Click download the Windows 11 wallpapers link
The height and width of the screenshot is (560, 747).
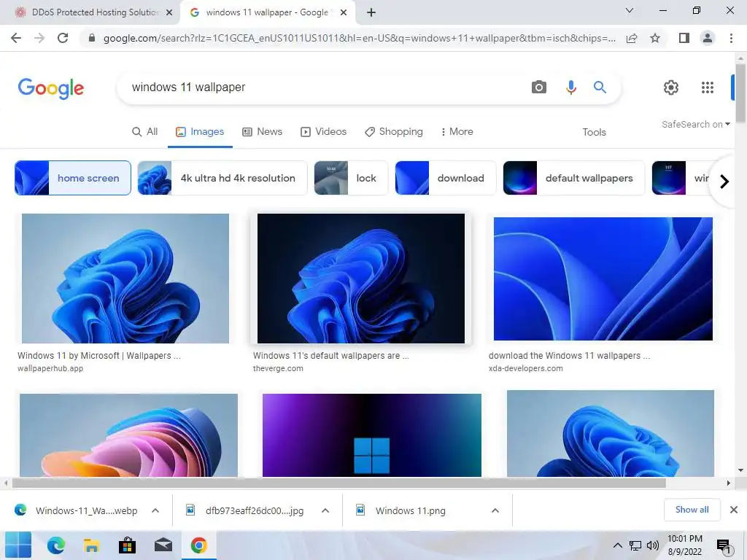[569, 356]
